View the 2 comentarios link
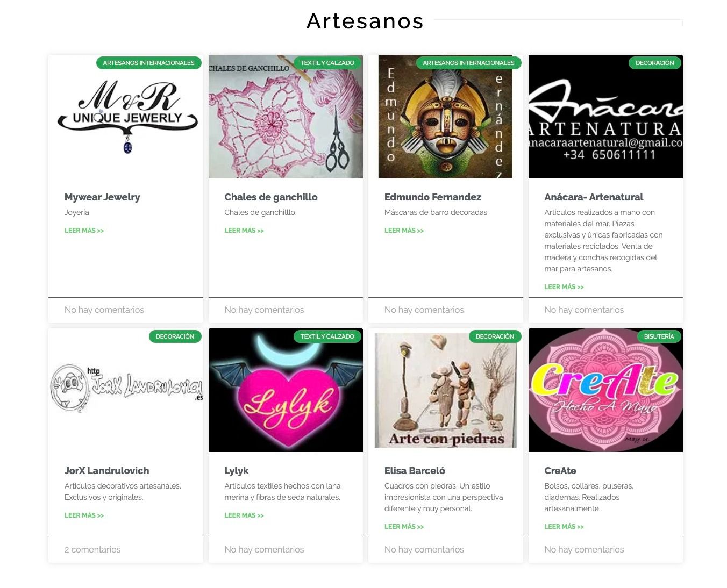The image size is (727, 588). point(92,550)
